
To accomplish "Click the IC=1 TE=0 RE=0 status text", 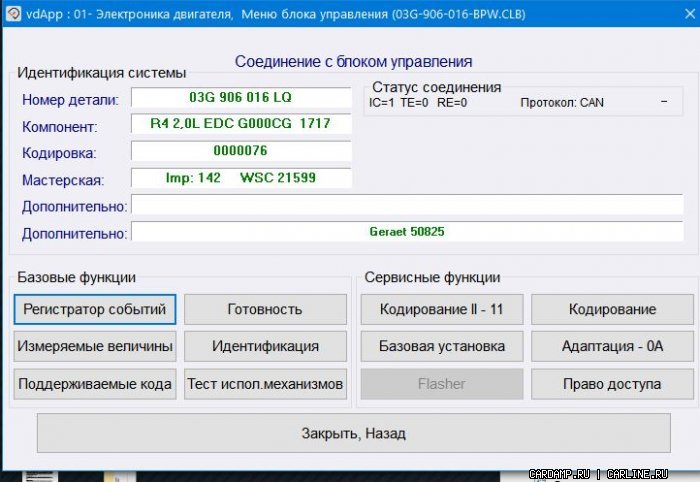I will tap(418, 103).
